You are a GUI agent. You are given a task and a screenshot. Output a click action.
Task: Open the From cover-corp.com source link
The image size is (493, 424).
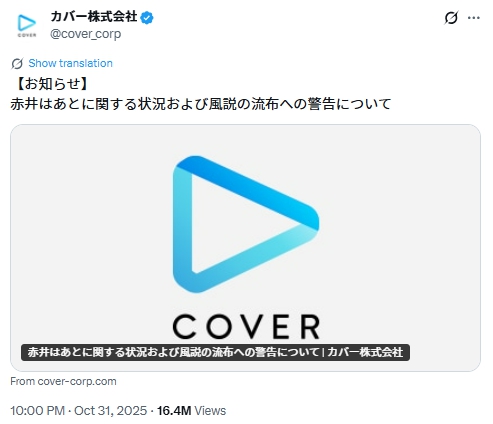[63, 381]
